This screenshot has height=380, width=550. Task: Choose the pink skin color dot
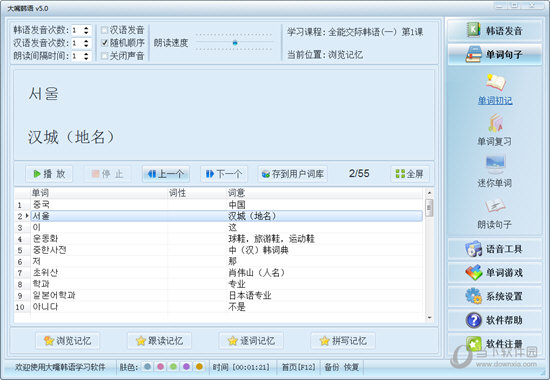coord(160,367)
